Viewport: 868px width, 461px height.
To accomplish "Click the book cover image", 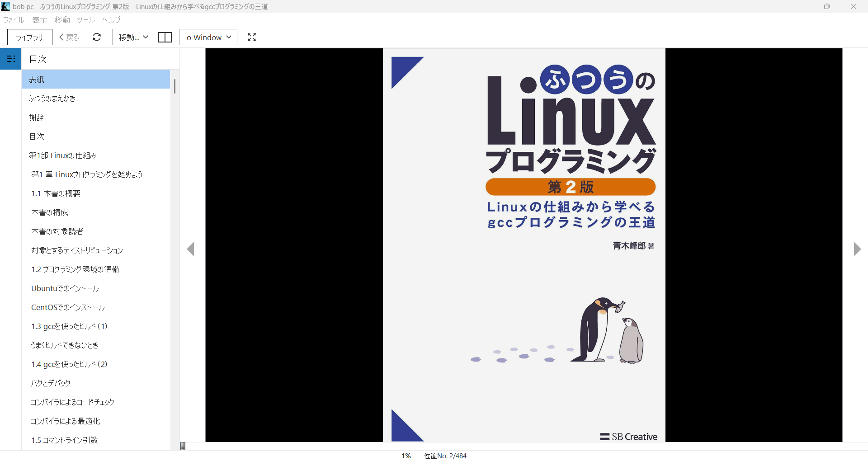I will [524, 245].
